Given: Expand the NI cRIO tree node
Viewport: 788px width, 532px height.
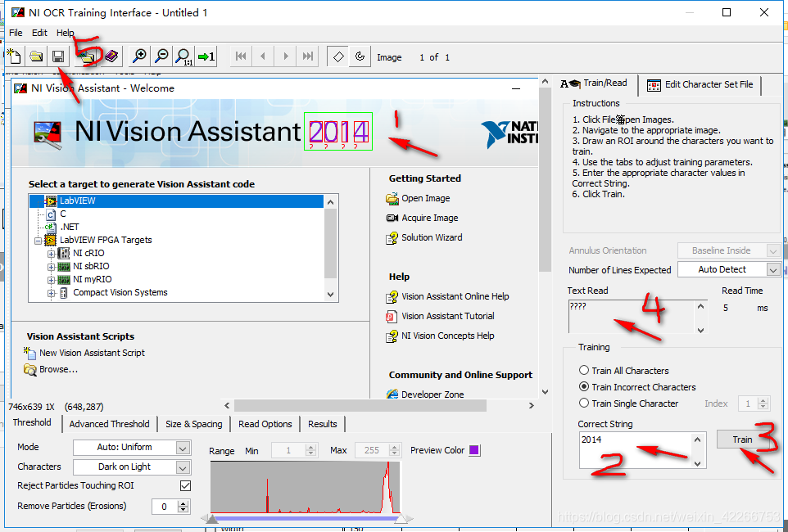Looking at the screenshot, I should pyautogui.click(x=52, y=254).
